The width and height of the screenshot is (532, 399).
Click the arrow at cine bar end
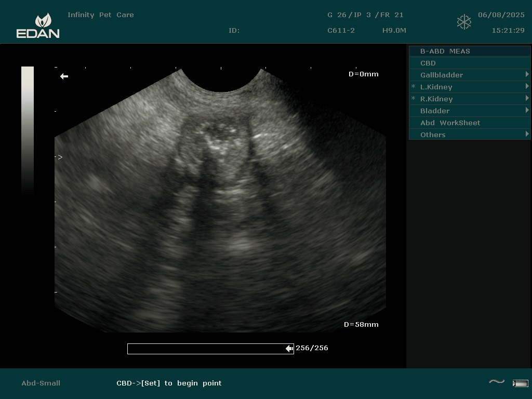tap(289, 349)
